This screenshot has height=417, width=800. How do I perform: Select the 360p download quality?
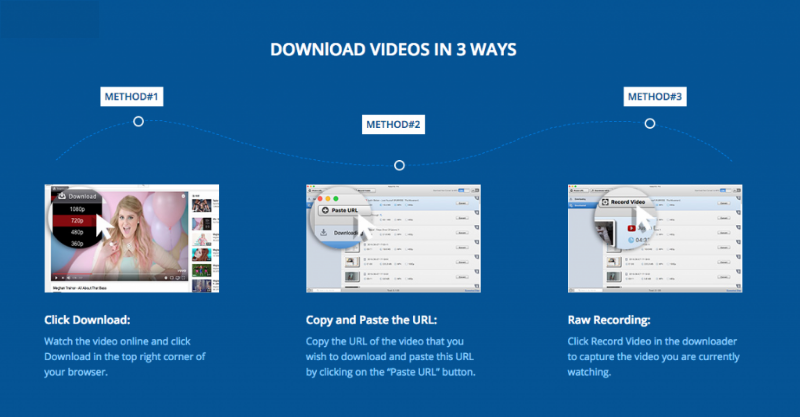tap(77, 246)
